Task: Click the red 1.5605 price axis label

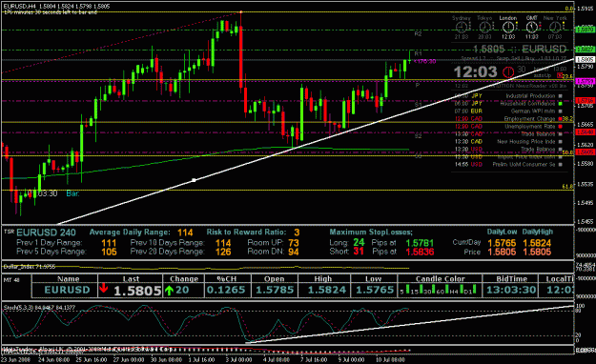Action: (586, 152)
